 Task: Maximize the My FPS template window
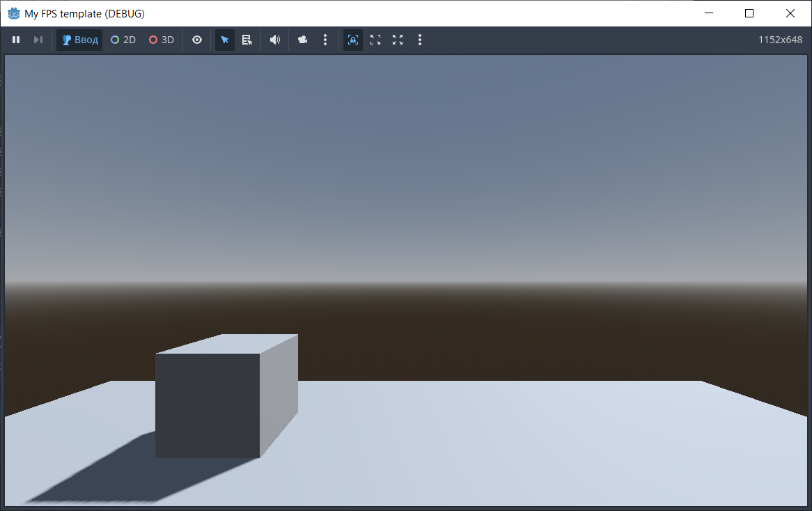click(749, 13)
